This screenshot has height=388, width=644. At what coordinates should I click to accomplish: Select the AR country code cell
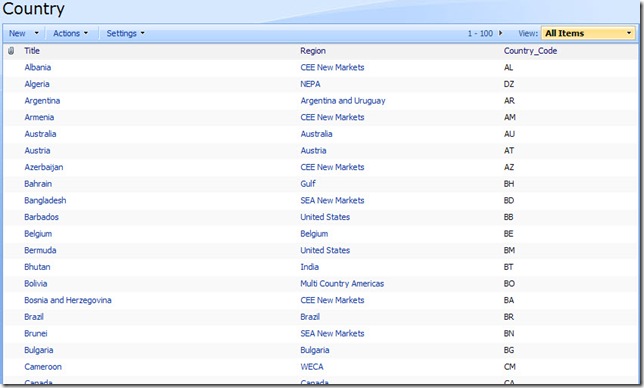click(509, 101)
